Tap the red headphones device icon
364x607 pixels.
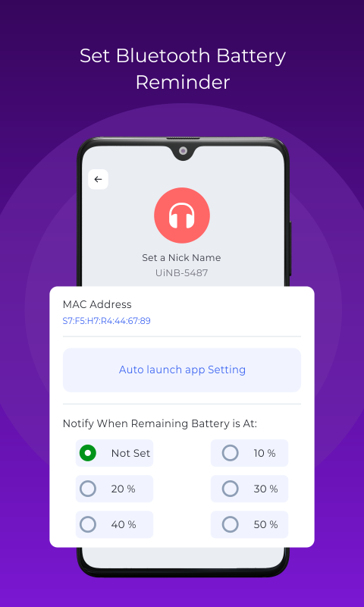click(182, 215)
